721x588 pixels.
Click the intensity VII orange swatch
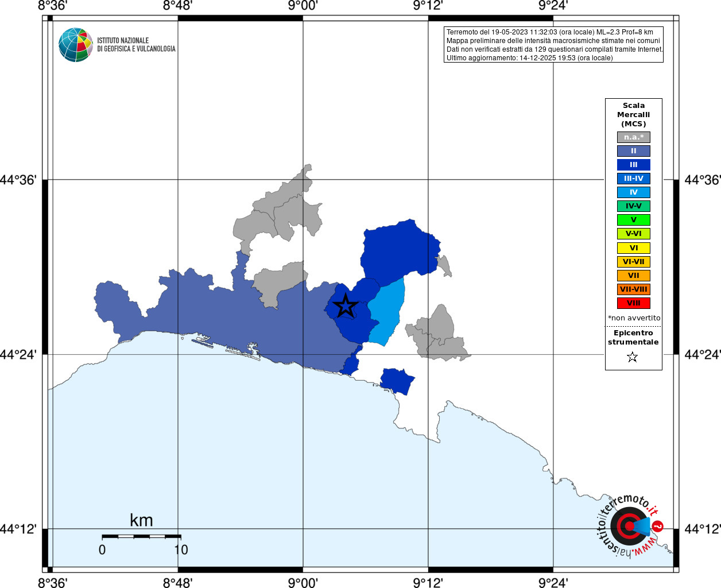click(x=634, y=276)
